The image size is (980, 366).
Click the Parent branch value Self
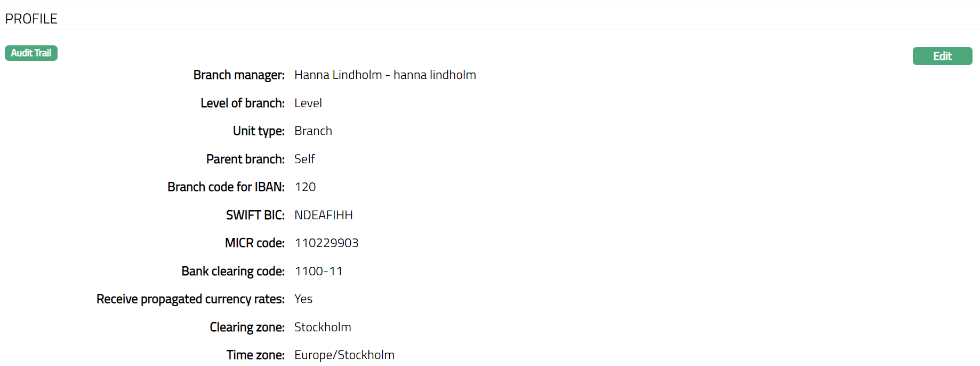[304, 159]
